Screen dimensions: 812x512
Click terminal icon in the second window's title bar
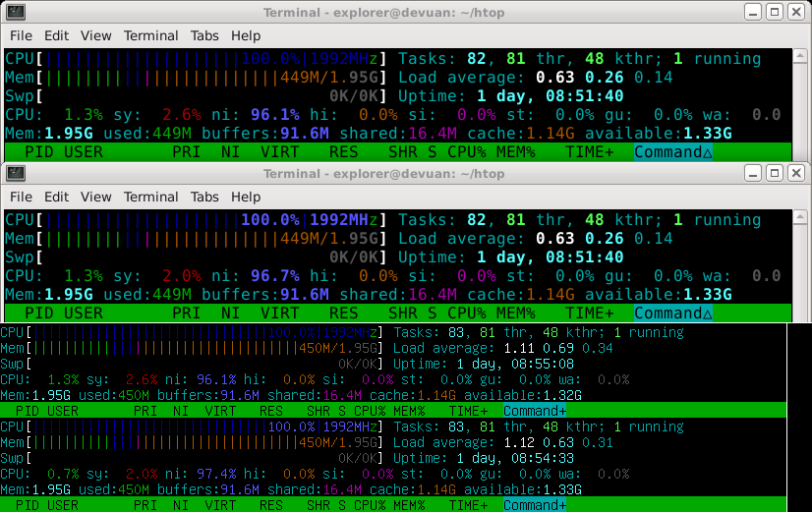pyautogui.click(x=16, y=173)
